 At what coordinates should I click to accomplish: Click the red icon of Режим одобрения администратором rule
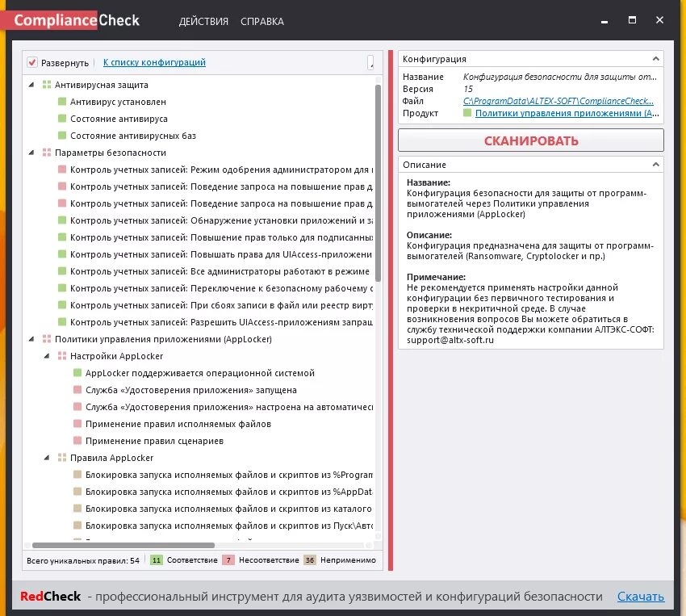tap(62, 170)
